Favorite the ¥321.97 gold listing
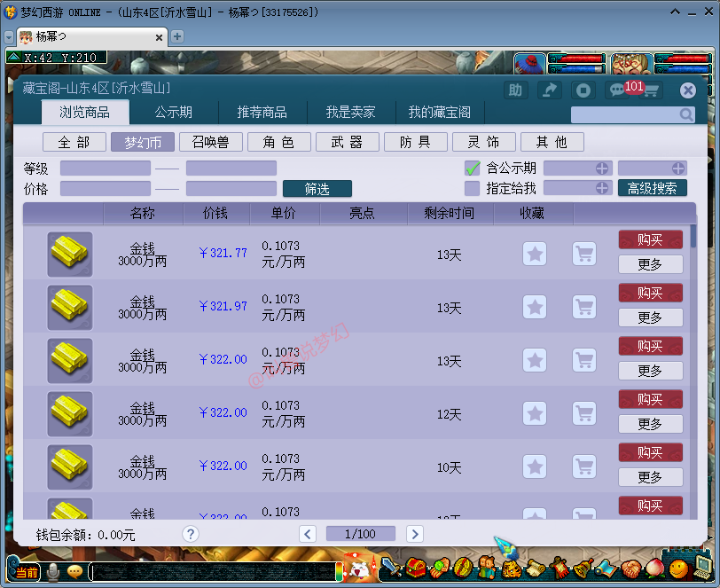 point(535,308)
